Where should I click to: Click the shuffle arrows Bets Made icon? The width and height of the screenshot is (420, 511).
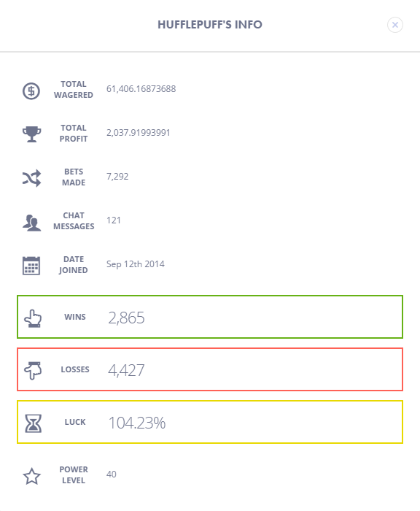pyautogui.click(x=31, y=178)
